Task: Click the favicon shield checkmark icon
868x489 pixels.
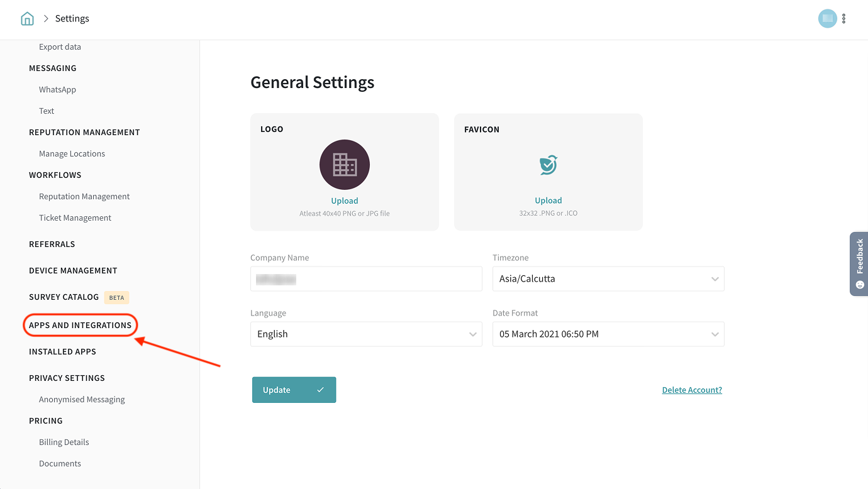Action: tap(548, 165)
